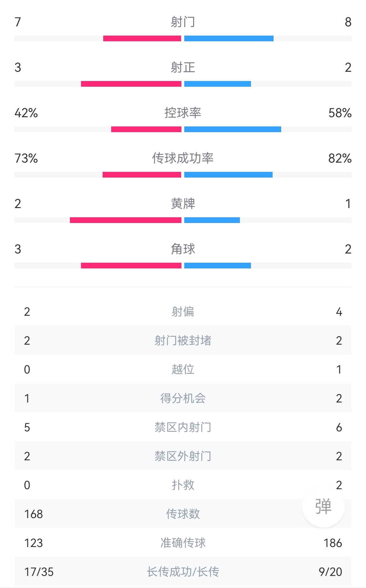Image resolution: width=366 pixels, height=588 pixels.
Task: Tap the floating 弹 bullet-comment button
Action: click(x=323, y=506)
